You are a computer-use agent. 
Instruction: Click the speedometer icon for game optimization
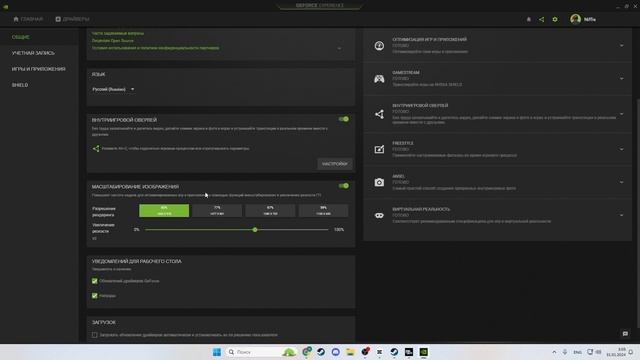(x=379, y=46)
